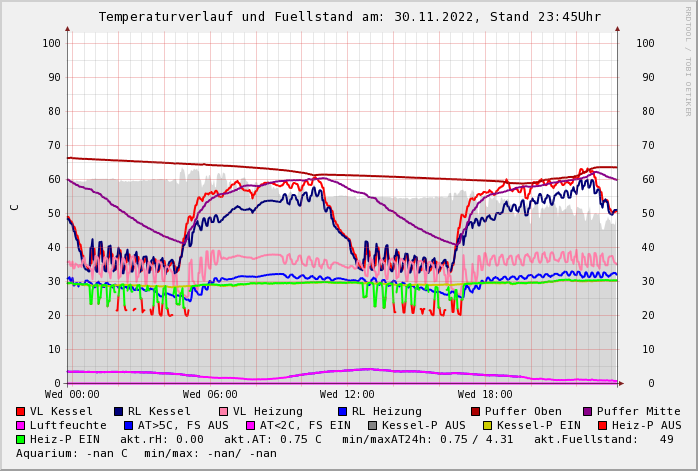The height and width of the screenshot is (471, 698).
Task: Select the dark blue RL Kessel swatch
Action: 119,411
